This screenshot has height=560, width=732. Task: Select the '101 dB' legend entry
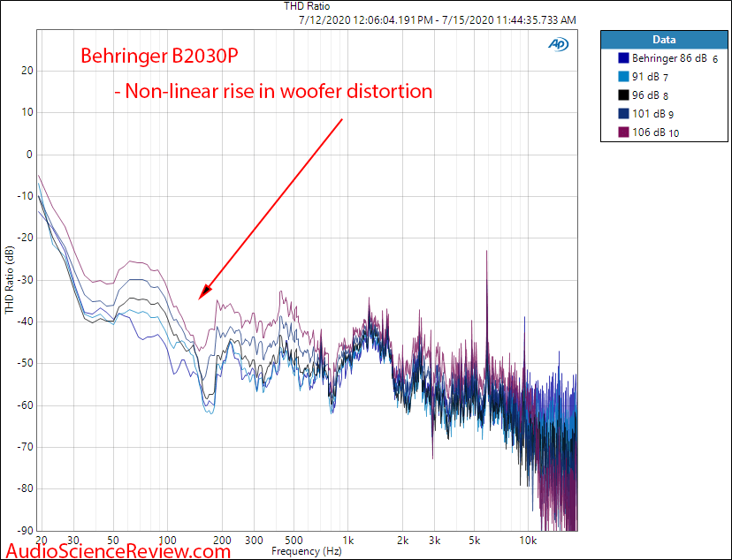point(646,114)
